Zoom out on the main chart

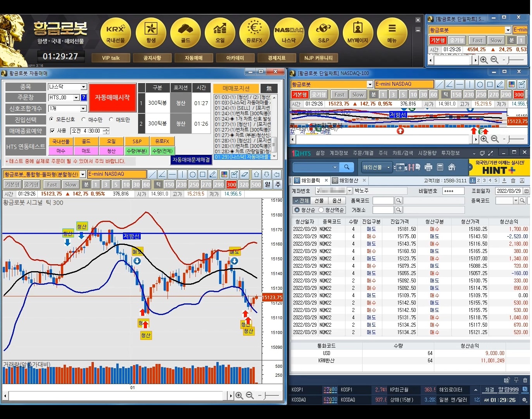[250, 395]
